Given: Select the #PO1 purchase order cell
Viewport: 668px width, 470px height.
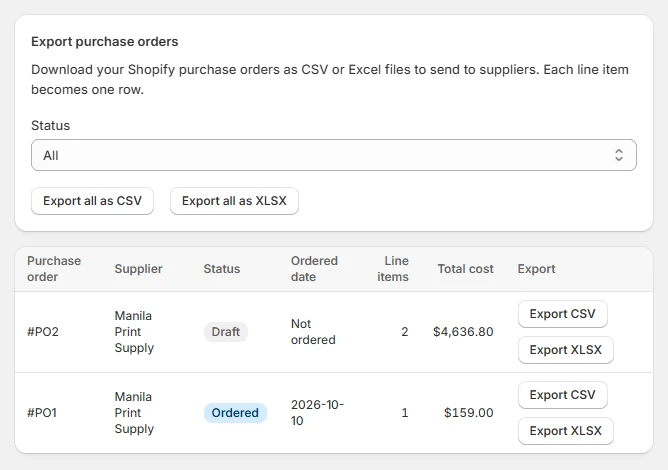Looking at the screenshot, I should pyautogui.click(x=42, y=412).
